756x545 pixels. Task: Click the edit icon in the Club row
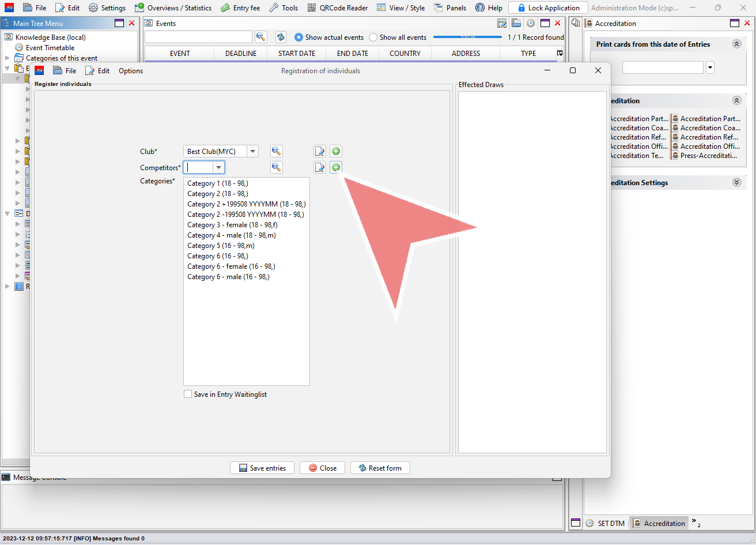click(320, 151)
